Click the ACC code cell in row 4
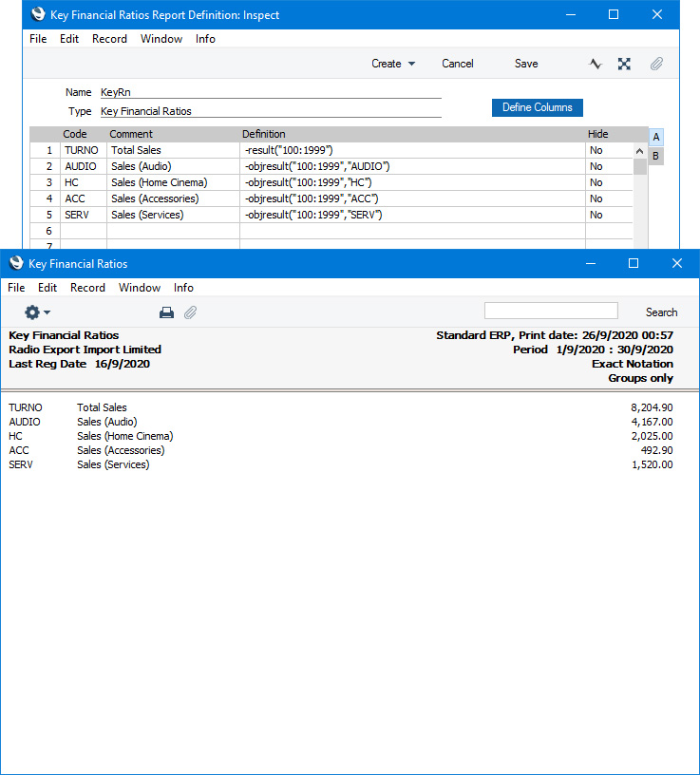Image resolution: width=700 pixels, height=775 pixels. click(x=83, y=198)
